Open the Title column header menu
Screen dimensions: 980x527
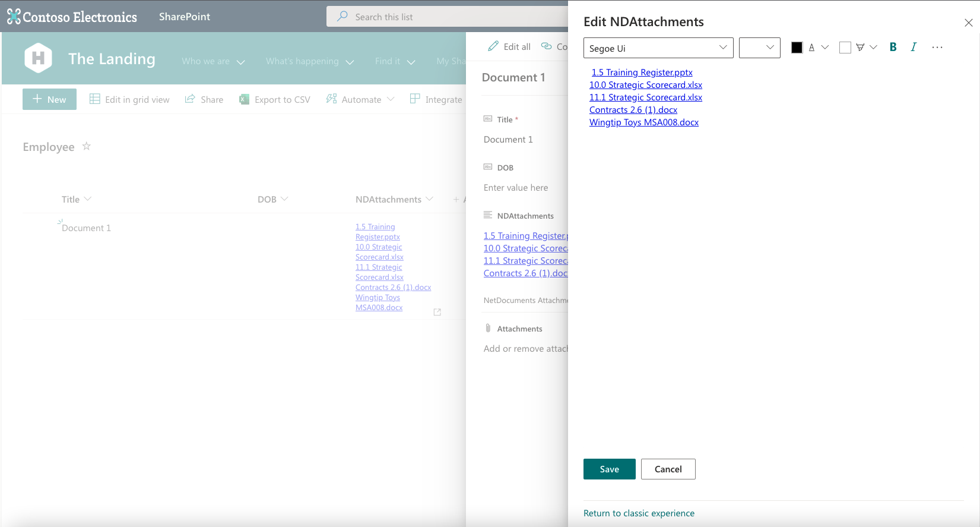point(77,199)
